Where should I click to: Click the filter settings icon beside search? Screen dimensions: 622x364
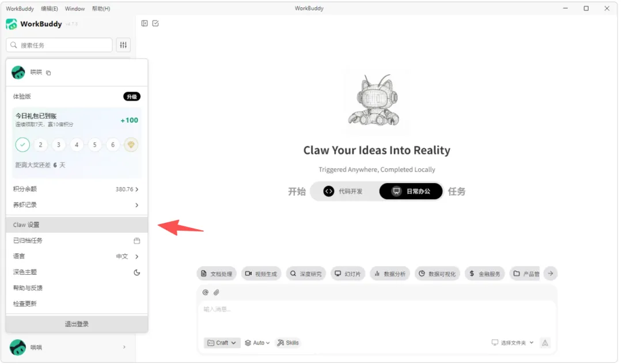123,45
